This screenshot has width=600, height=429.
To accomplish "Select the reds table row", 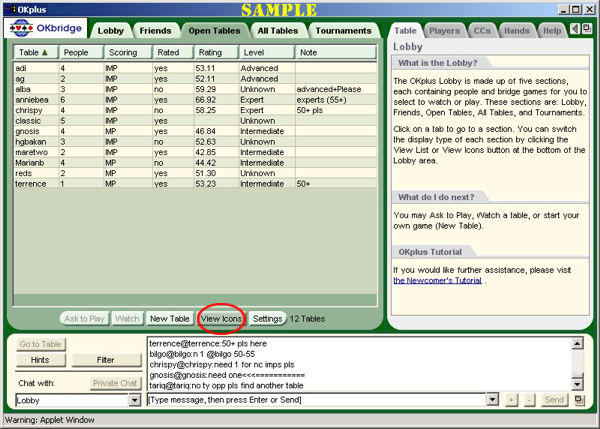I will click(x=195, y=173).
